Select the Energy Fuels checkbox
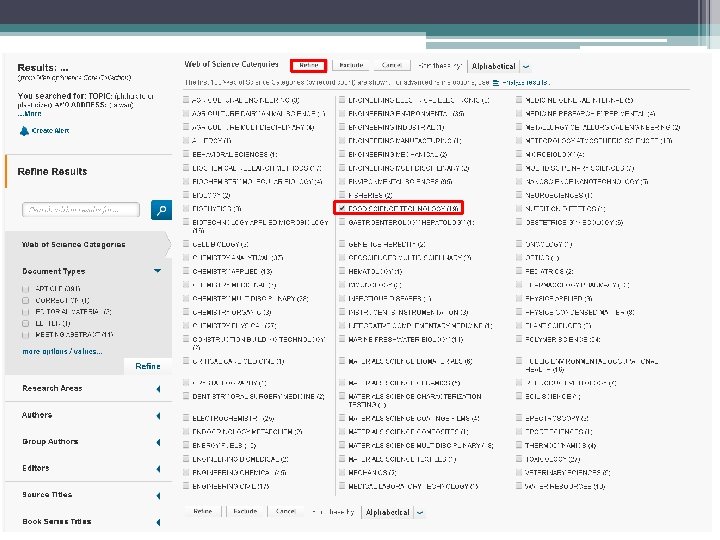 tap(186, 445)
